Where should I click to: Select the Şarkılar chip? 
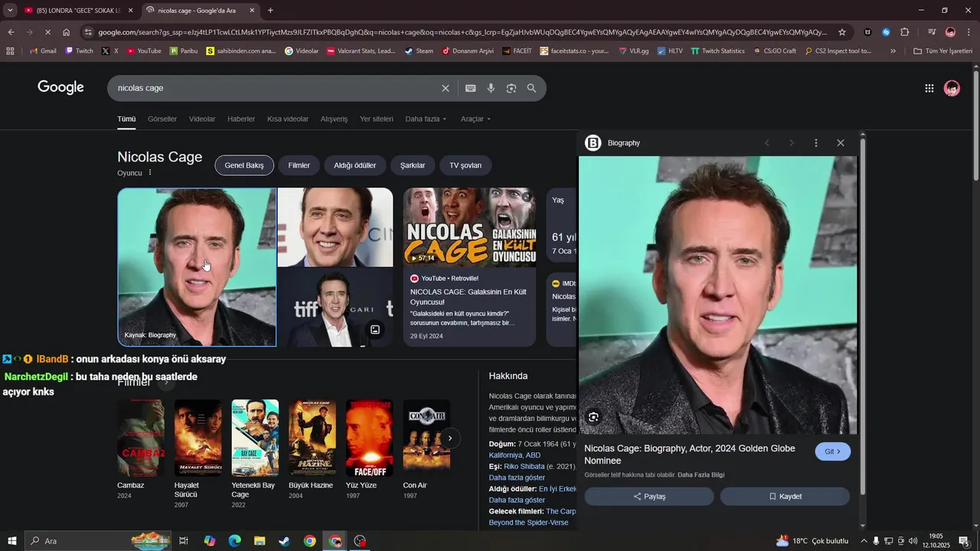tap(413, 165)
